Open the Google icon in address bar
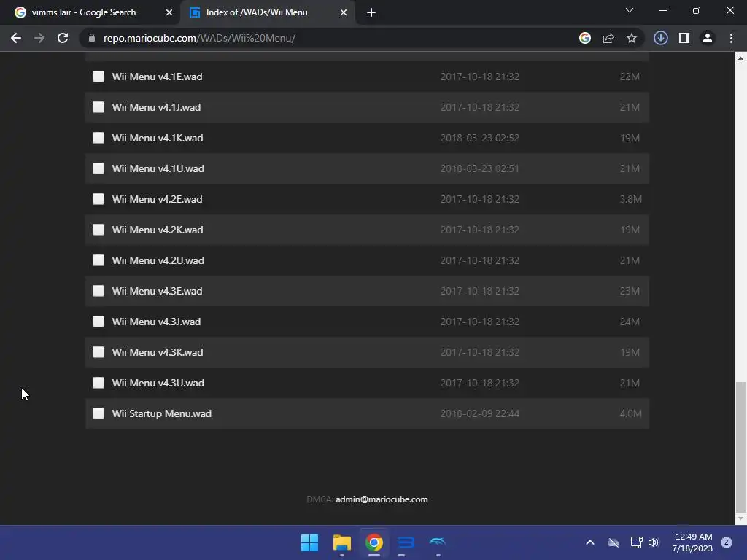747x560 pixels. point(585,38)
